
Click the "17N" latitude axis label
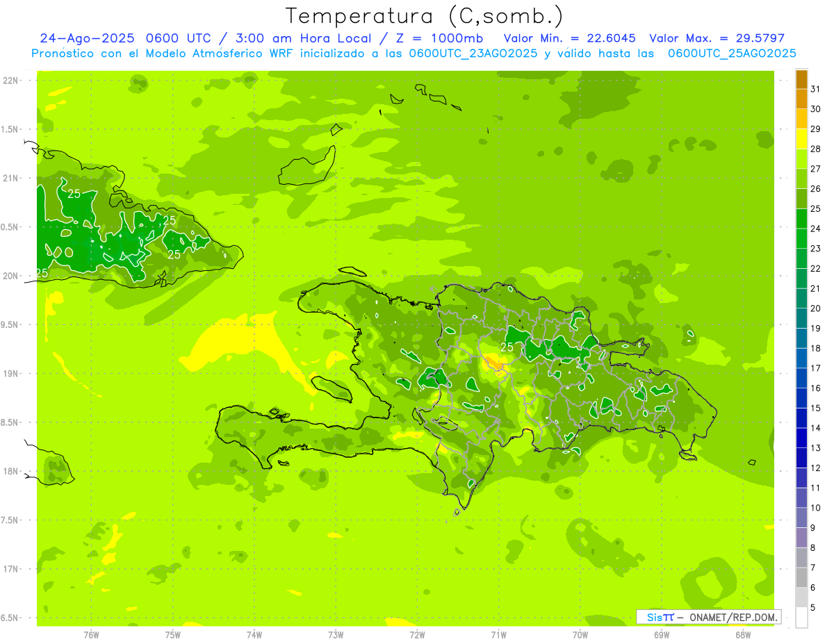(10, 569)
